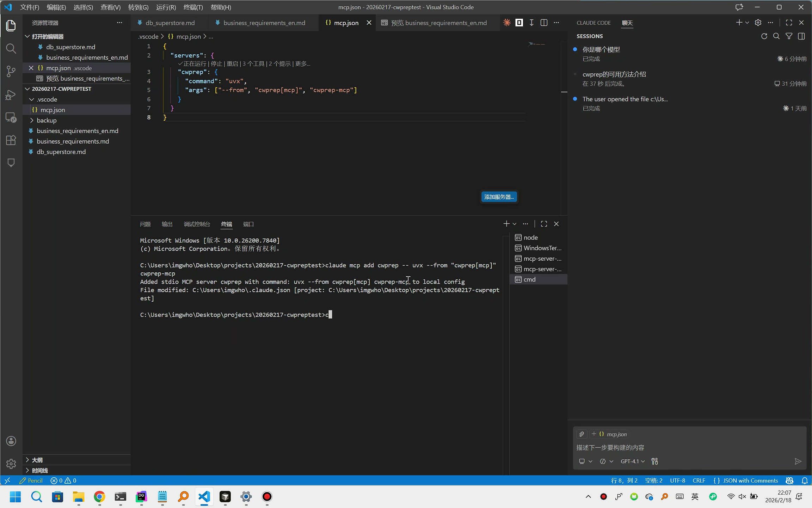
Task: Switch to the CLAUDE CODE panel tab
Action: [593, 23]
